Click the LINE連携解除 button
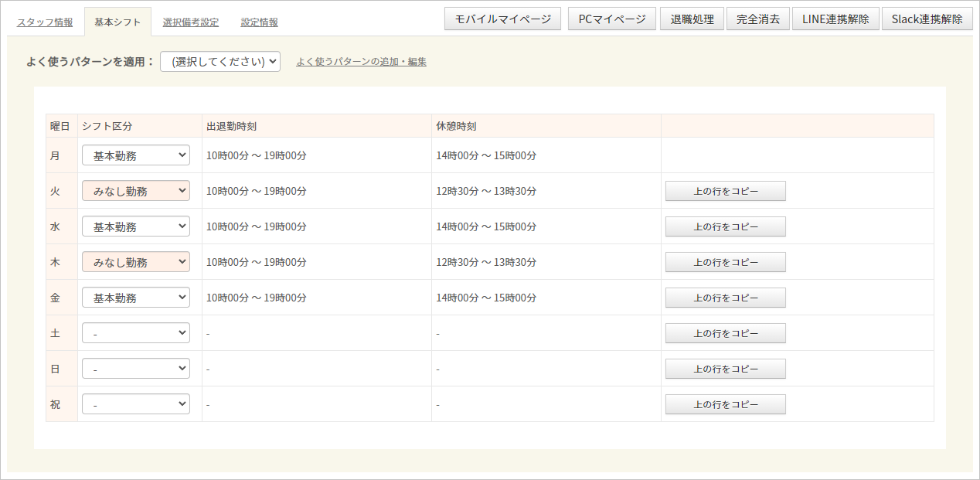 pyautogui.click(x=835, y=19)
